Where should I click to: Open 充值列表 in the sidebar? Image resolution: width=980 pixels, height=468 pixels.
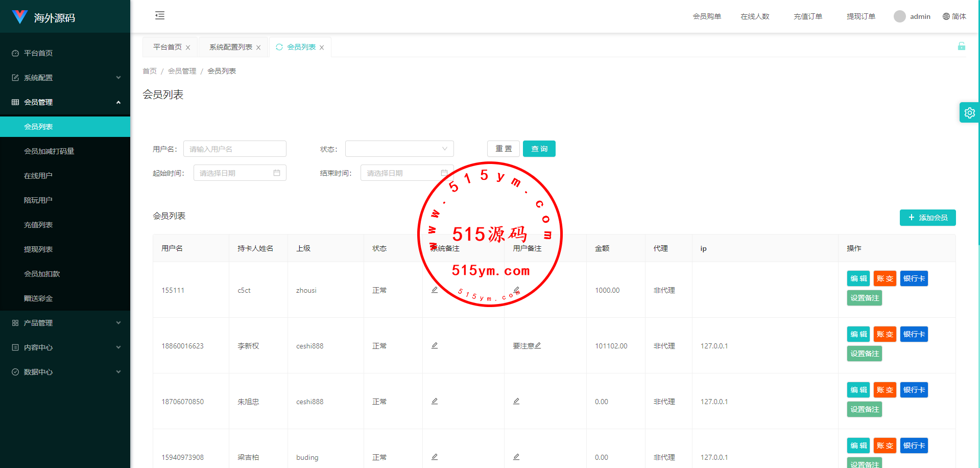pos(38,225)
